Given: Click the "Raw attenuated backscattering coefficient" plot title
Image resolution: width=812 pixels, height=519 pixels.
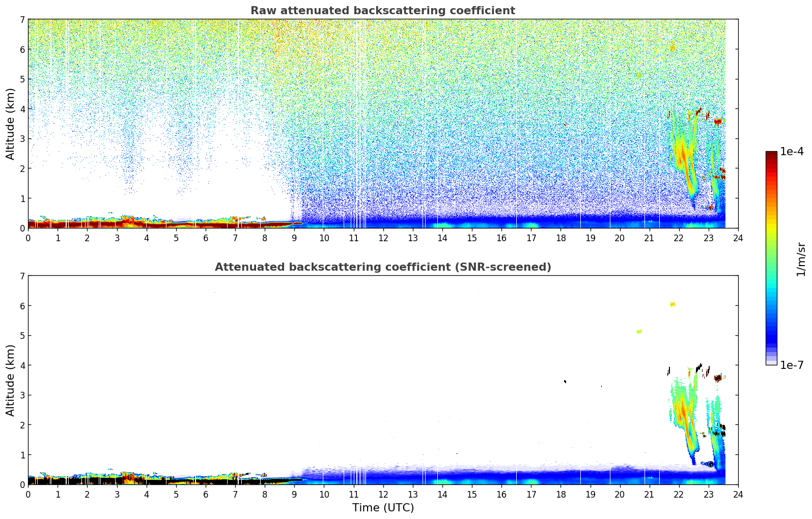Looking at the screenshot, I should pyautogui.click(x=383, y=11).
